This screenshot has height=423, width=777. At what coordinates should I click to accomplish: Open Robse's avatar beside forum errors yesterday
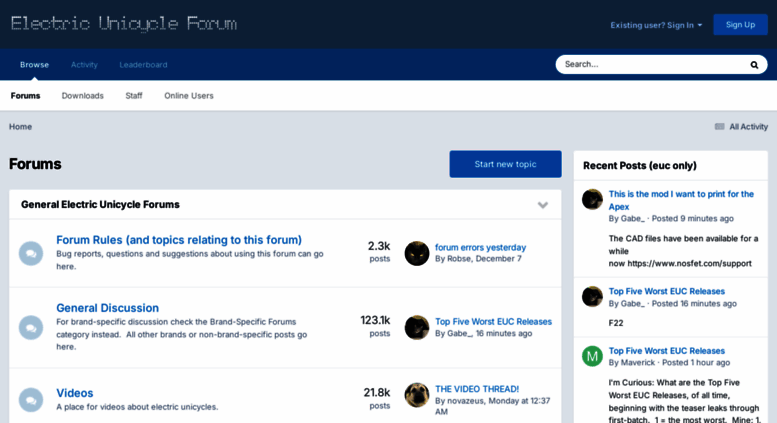click(417, 253)
